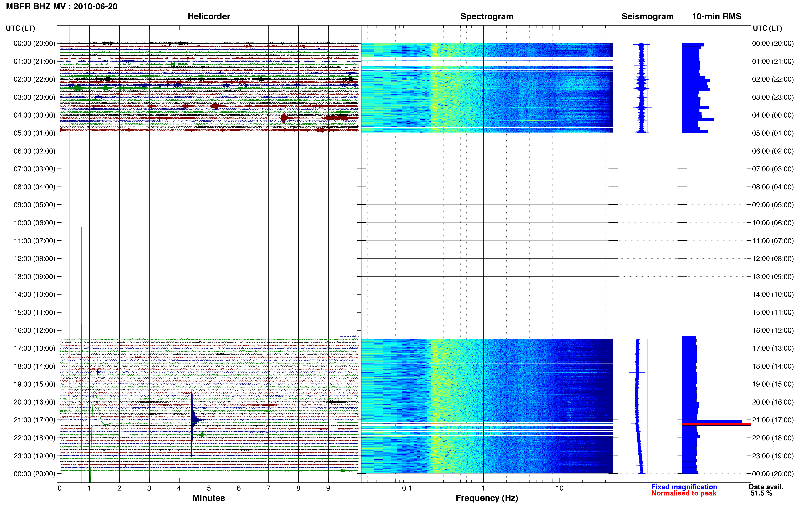Click the right '16:00 (12:00)' time label
The width and height of the screenshot is (812, 508).
coord(773,330)
